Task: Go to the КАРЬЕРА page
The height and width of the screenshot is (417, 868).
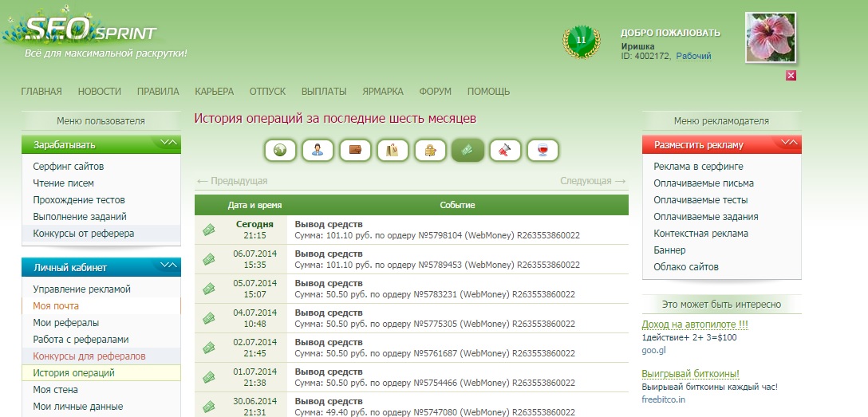Action: click(215, 92)
